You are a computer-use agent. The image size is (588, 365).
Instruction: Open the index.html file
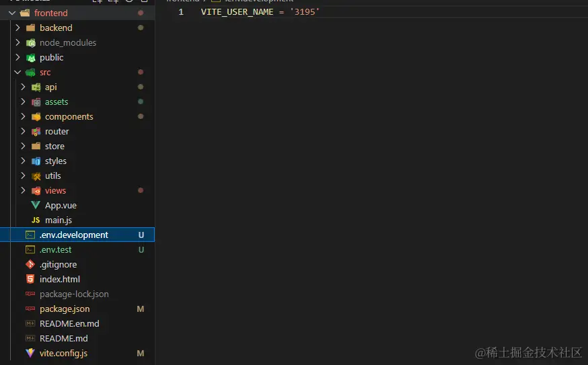60,279
